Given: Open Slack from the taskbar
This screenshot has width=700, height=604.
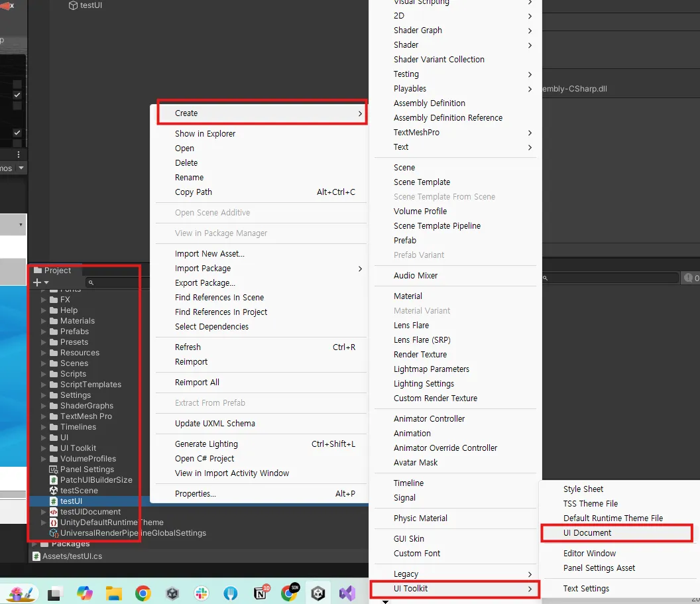Looking at the screenshot, I should (202, 593).
